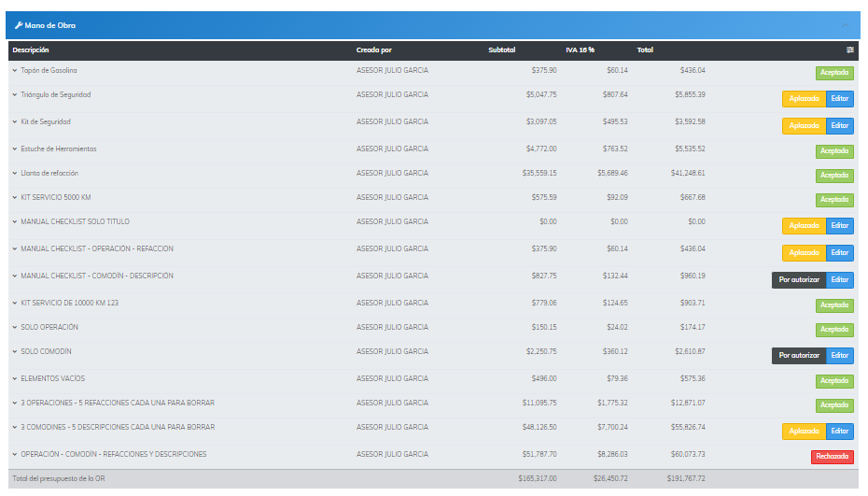The image size is (868, 496).
Task: Edit the Triángulo de Seguridad item
Action: [x=840, y=99]
